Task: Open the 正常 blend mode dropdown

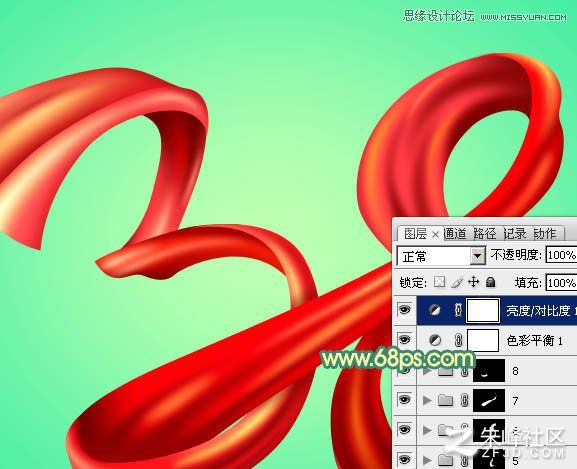Action: pos(441,256)
